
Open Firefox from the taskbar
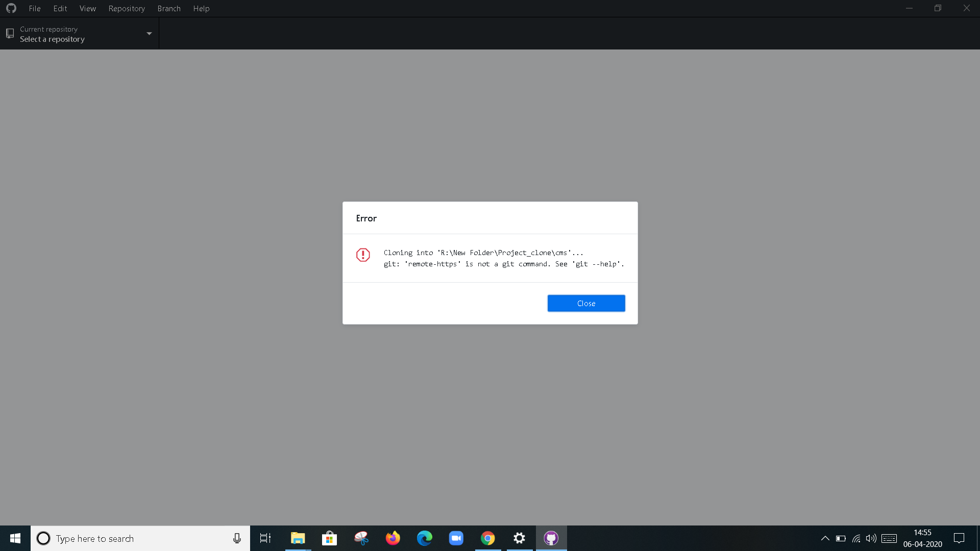[393, 538]
